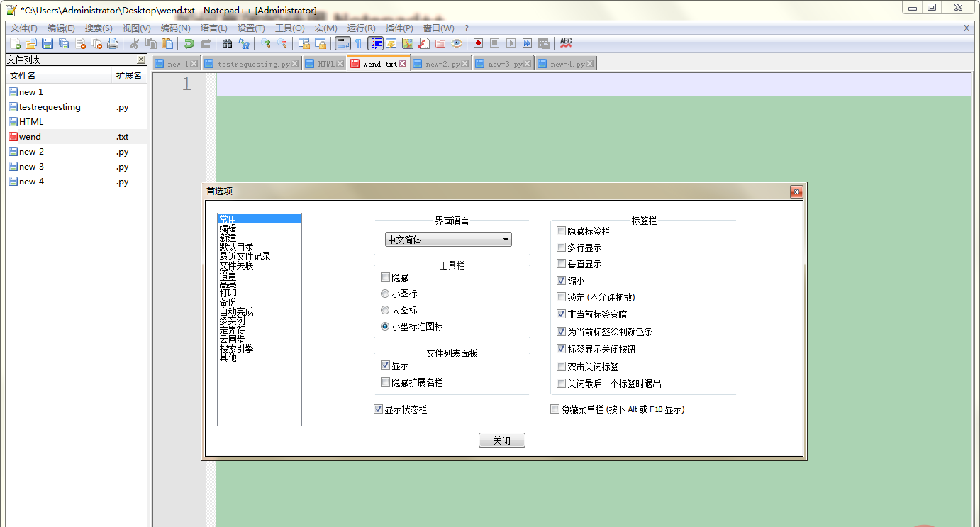Start macro recording with red dot icon
This screenshot has width=980, height=527.
point(478,43)
